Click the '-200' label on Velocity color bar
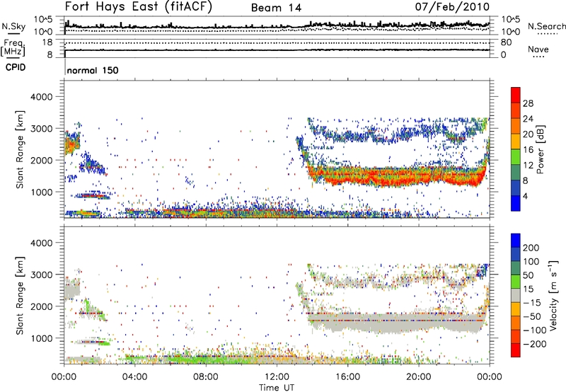Screen dimensions: 566x392 point(535,344)
